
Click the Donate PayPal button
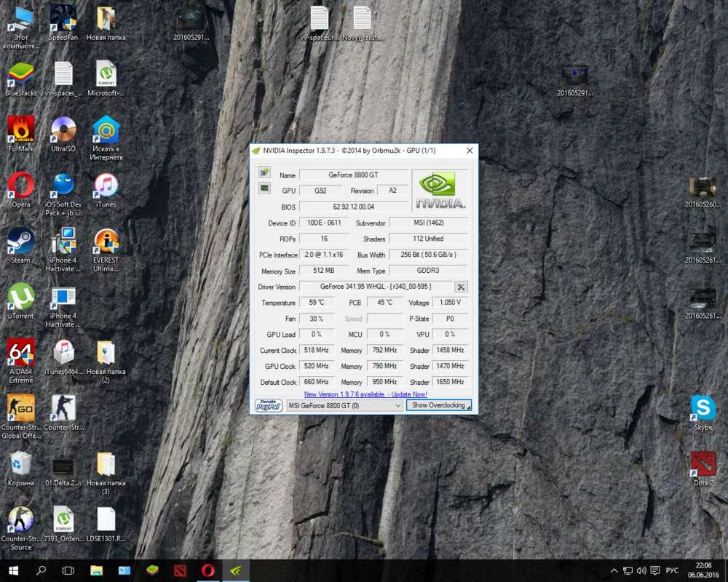coord(269,405)
